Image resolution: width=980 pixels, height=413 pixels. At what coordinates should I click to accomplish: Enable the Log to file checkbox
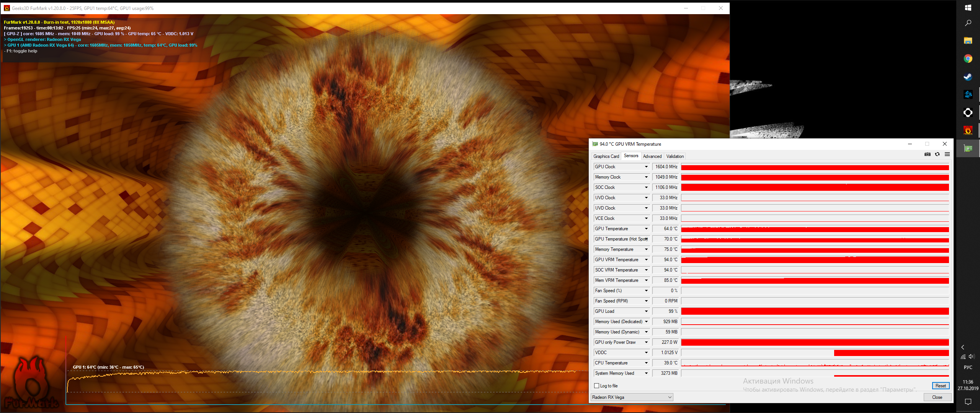(x=596, y=386)
